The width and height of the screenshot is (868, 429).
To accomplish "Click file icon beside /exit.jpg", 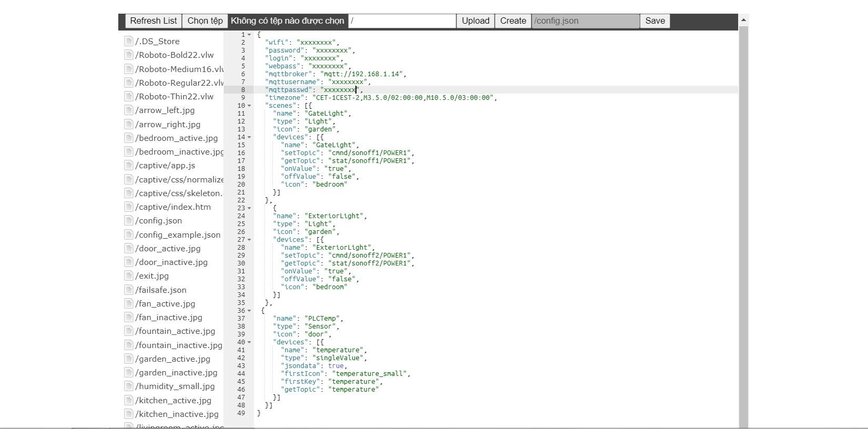I will (x=129, y=275).
